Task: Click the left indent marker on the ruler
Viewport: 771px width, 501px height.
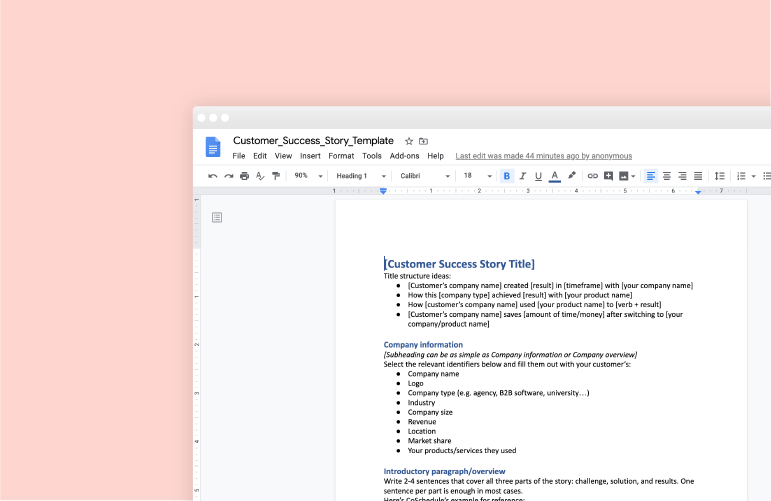Action: pos(383,191)
